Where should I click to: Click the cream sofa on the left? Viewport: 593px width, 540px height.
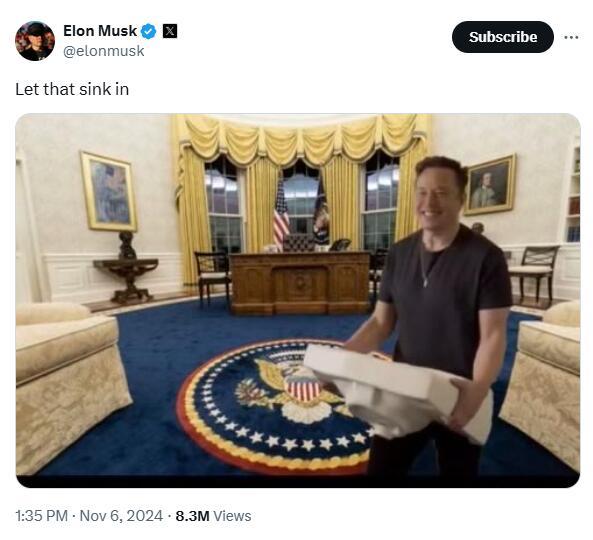(x=70, y=388)
